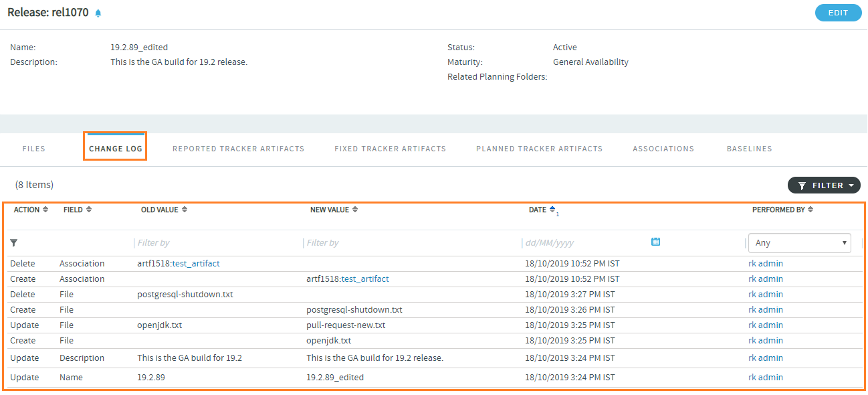
Task: Click the bell notification icon beside rel1070
Action: click(98, 13)
